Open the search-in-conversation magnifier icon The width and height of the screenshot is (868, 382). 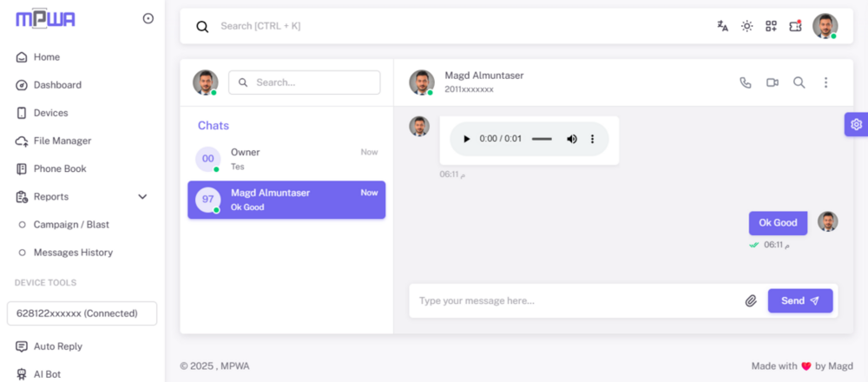[x=799, y=82]
